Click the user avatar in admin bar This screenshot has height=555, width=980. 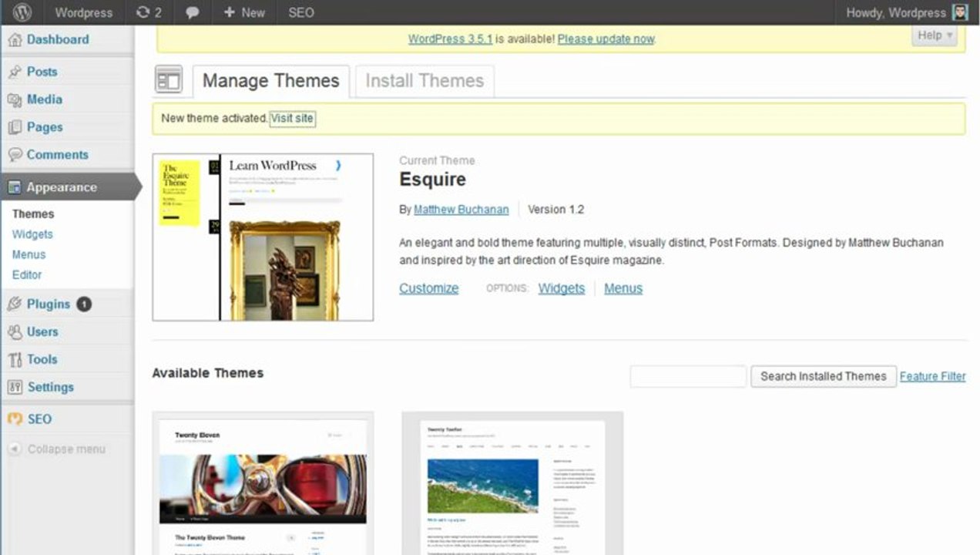tap(959, 12)
